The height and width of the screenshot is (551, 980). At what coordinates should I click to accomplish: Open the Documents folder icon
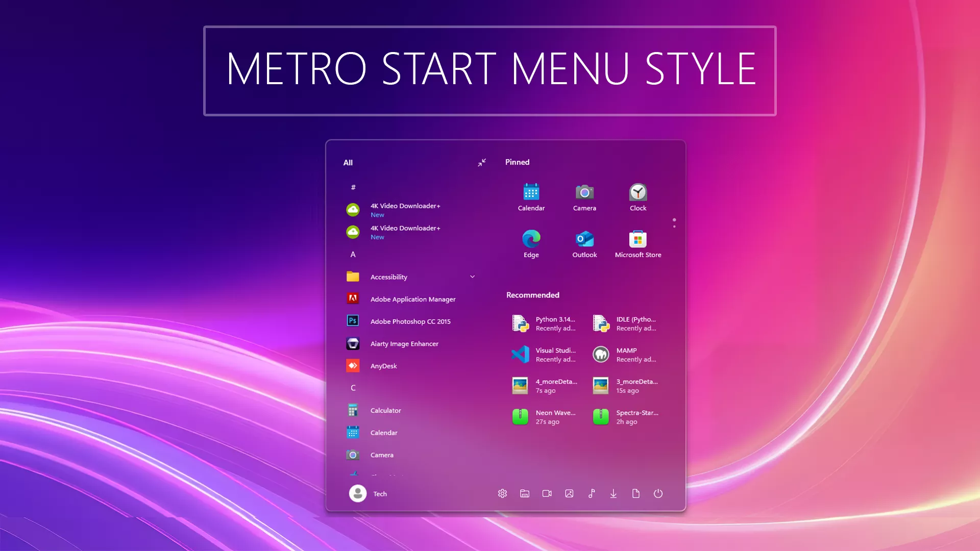pos(635,493)
